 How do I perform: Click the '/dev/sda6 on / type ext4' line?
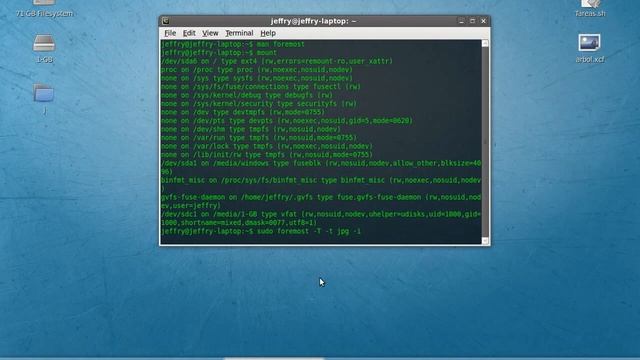pyautogui.click(x=277, y=61)
